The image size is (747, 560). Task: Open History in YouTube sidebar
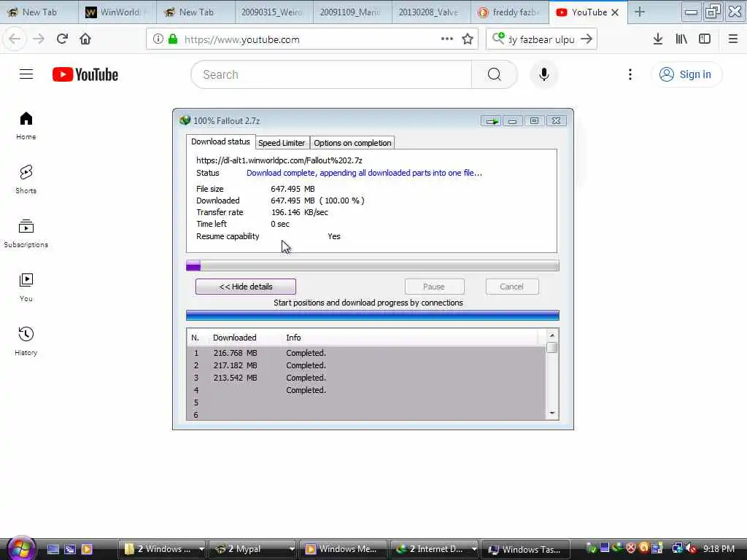click(26, 341)
